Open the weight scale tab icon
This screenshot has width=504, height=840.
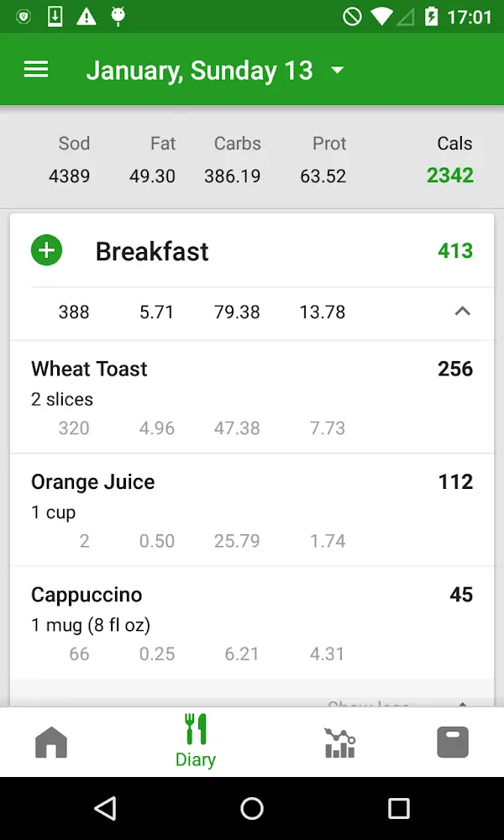[453, 743]
